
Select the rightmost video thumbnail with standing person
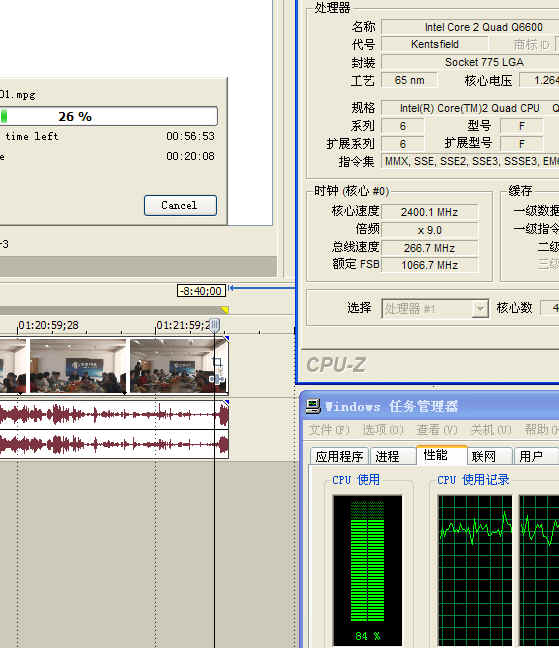click(178, 366)
